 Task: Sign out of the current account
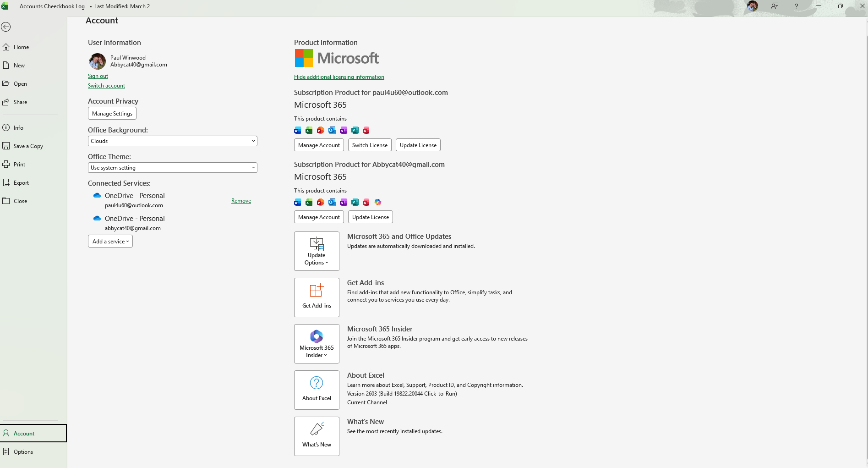click(x=98, y=76)
